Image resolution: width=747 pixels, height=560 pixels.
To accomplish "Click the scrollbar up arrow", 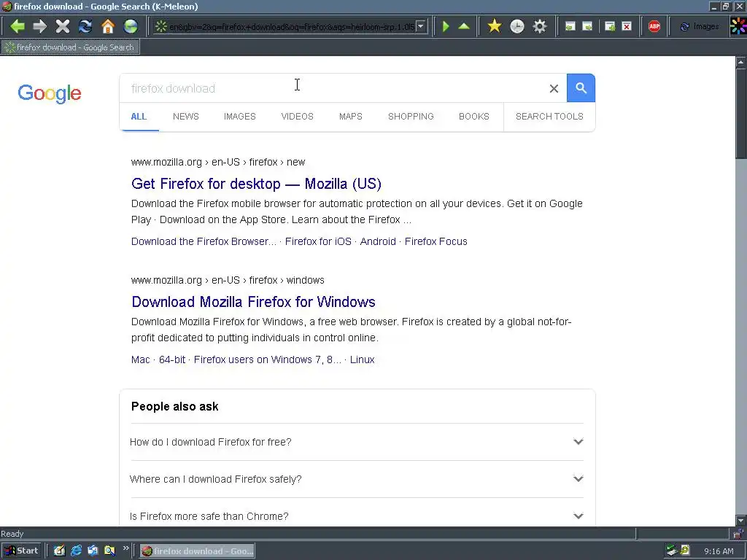I will [x=741, y=62].
